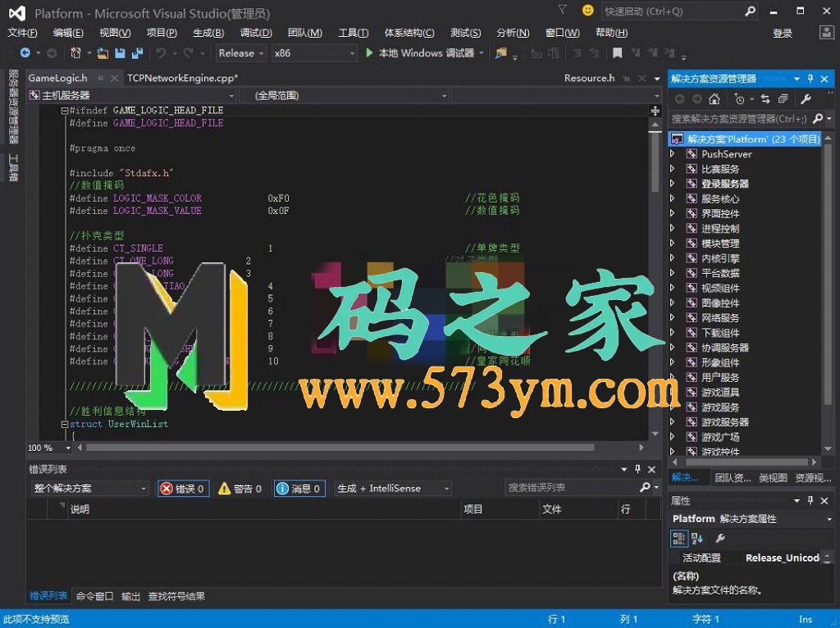
Task: Collapse the #ifndef GAME_LOGIC_HEAD_FILE code block
Action: pyautogui.click(x=64, y=111)
